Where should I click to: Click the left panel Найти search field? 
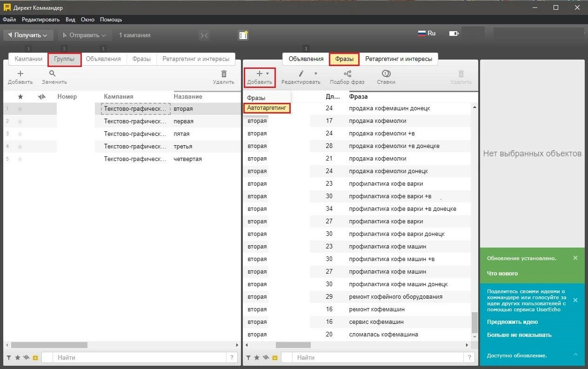pyautogui.click(x=140, y=357)
